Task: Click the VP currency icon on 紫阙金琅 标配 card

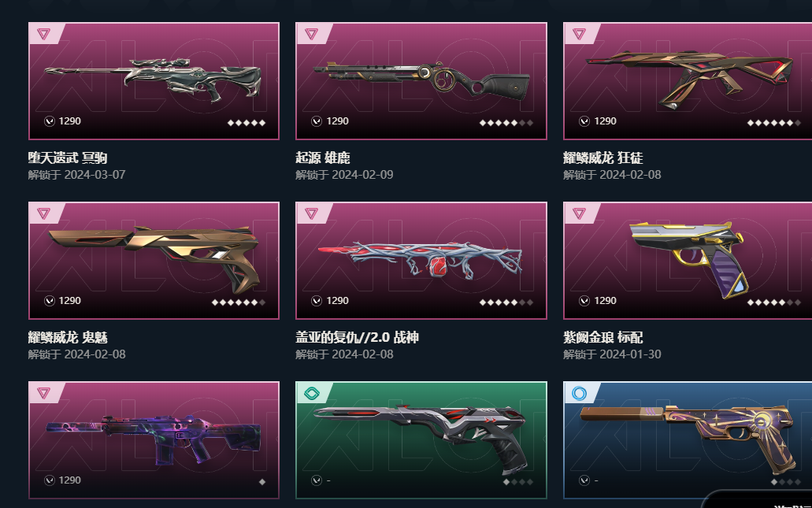Action: click(584, 301)
